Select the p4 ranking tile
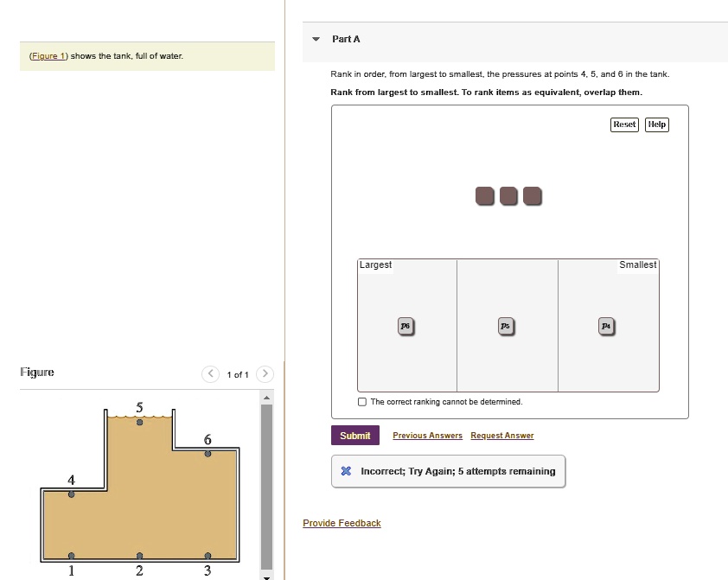This screenshot has width=728, height=580. (606, 326)
